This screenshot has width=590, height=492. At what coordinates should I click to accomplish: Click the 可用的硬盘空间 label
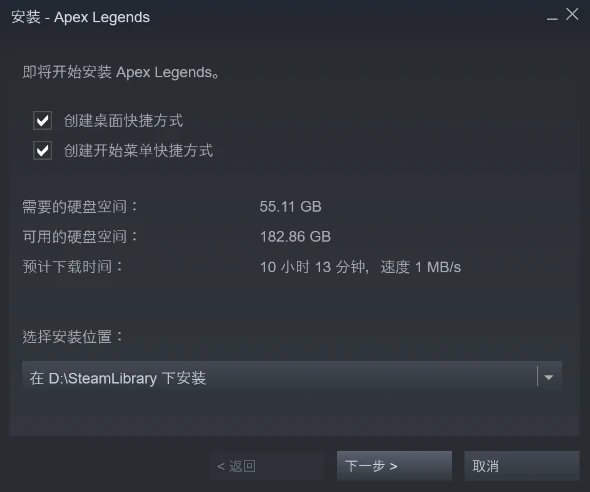click(x=80, y=237)
